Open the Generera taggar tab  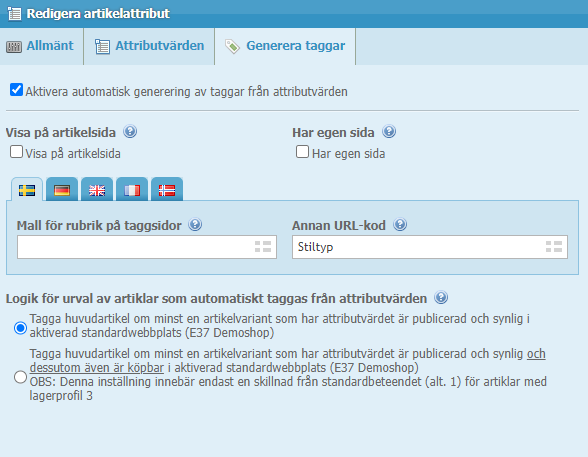tap(285, 46)
